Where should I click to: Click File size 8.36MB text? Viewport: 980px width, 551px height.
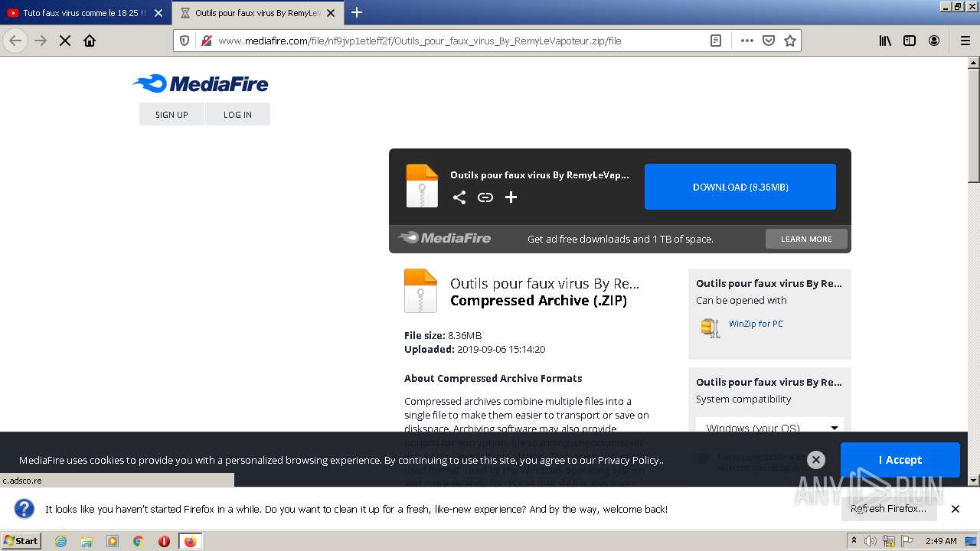click(443, 335)
